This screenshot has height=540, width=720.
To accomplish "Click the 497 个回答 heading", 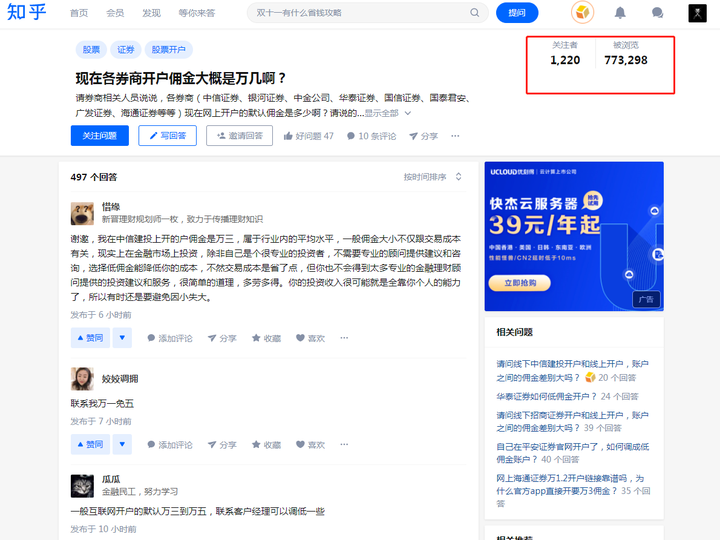I will (x=94, y=177).
